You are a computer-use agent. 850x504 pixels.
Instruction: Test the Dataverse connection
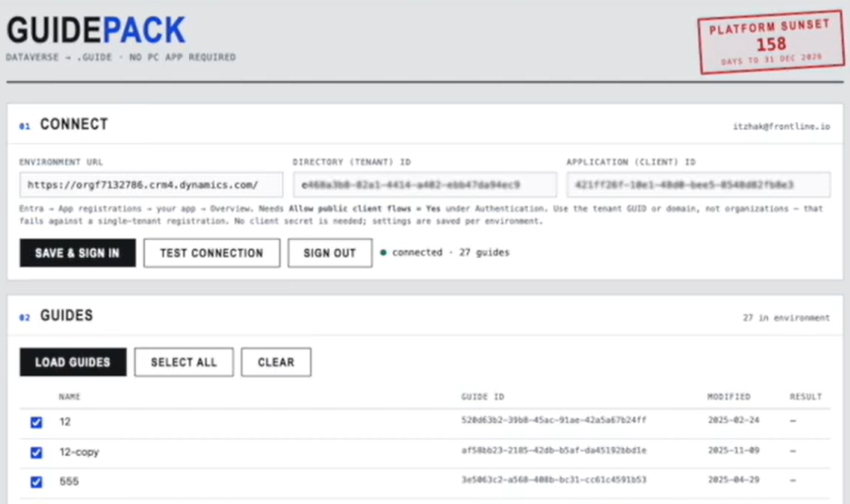point(212,253)
